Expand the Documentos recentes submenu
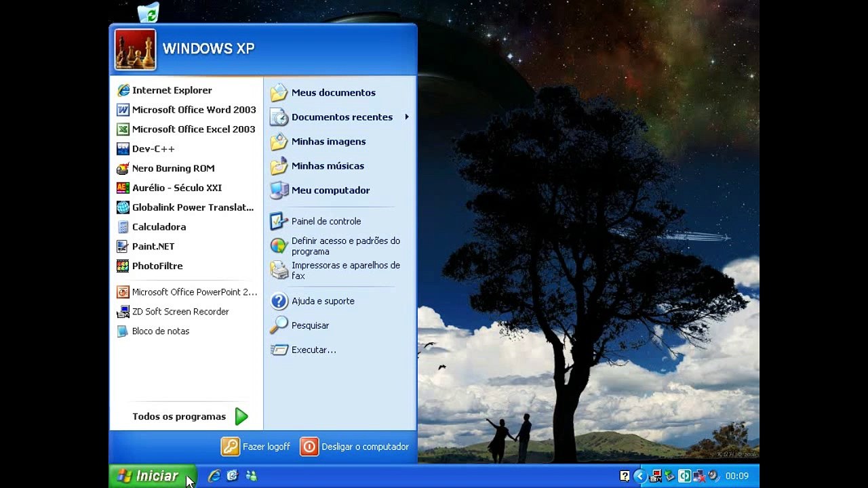Screen dimensions: 868x488 (x=340, y=117)
